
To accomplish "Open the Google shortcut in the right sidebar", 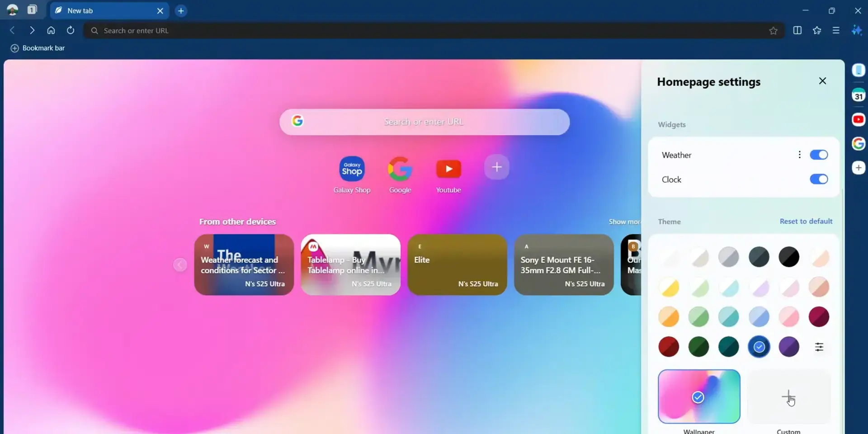I will pyautogui.click(x=859, y=144).
